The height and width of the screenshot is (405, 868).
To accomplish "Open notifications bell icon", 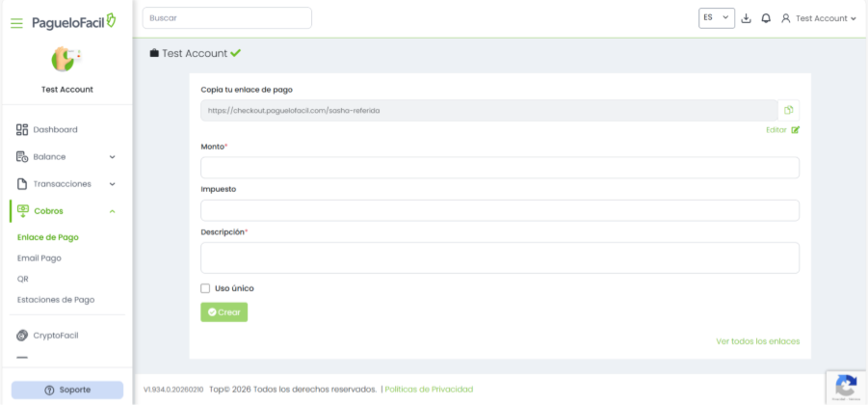I will [766, 18].
